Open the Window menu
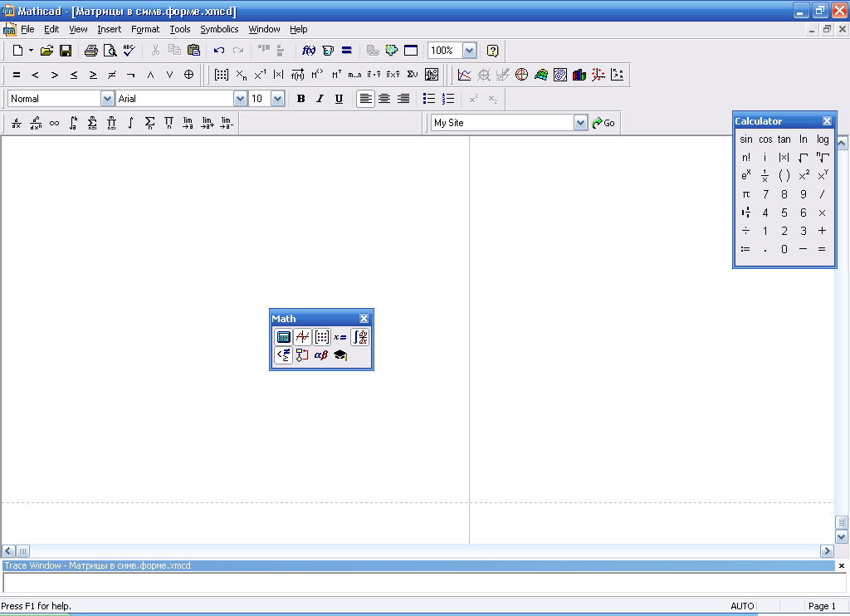Viewport: 850px width, 616px height. tap(264, 29)
